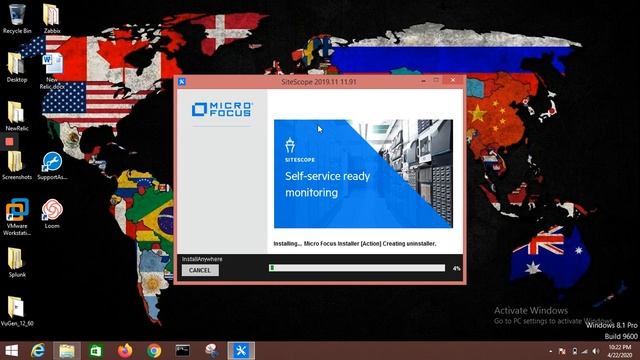This screenshot has width=640, height=360.
Task: Open the network status tray icon
Action: 585,351
